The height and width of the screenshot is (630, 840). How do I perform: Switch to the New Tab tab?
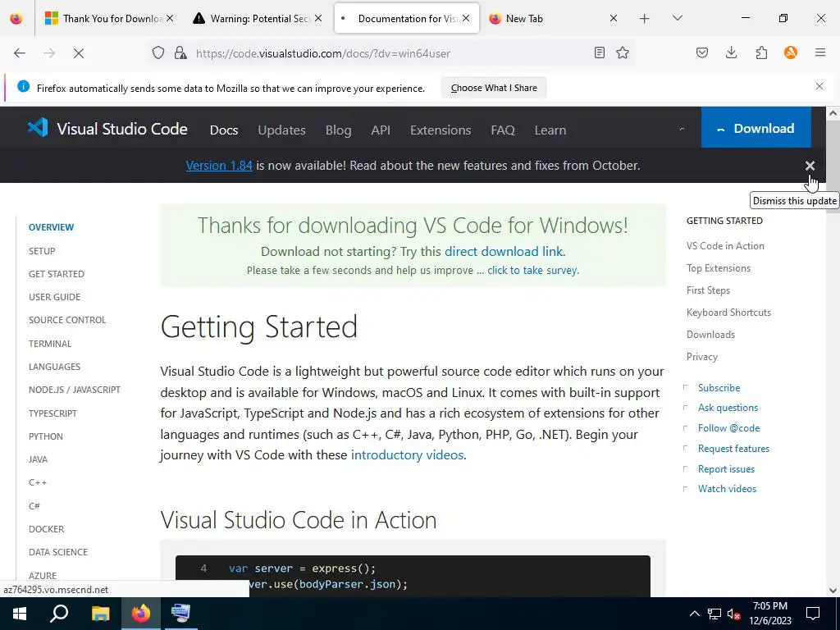[554, 18]
